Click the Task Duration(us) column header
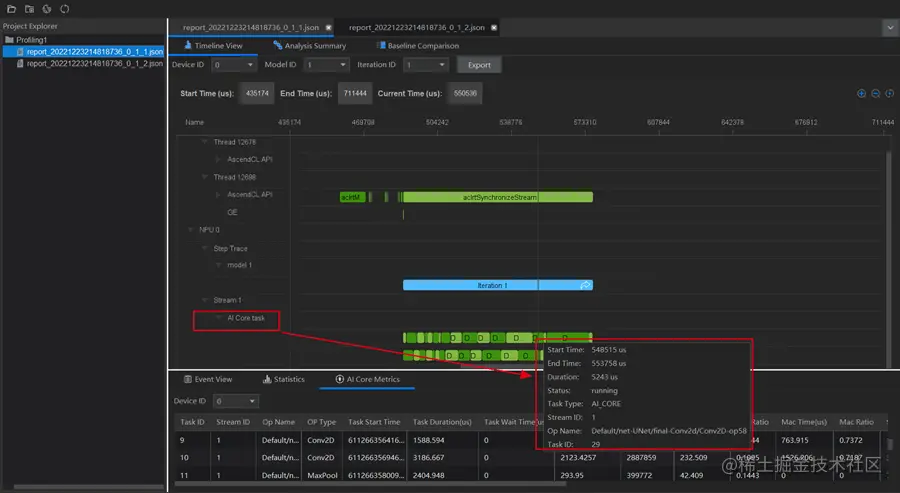Viewport: 900px width, 493px height. point(442,422)
